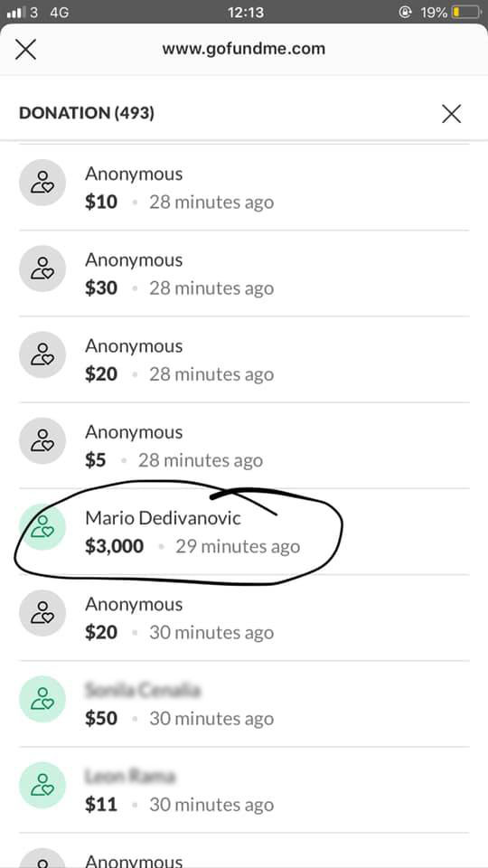Dismiss the Donation (493) list panel
This screenshot has width=488, height=868.
452,114
